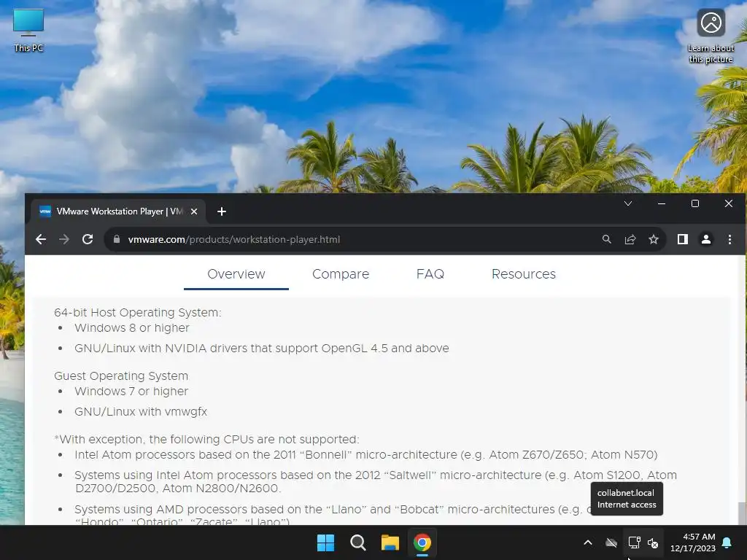Image resolution: width=747 pixels, height=560 pixels.
Task: Click the "Guest Operating System" heading
Action: (121, 376)
